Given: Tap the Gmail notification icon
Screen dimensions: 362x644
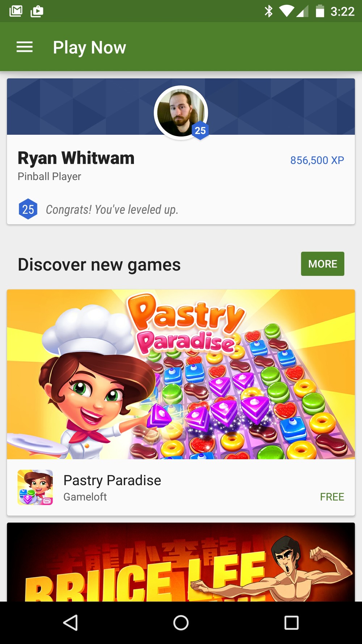Looking at the screenshot, I should (x=16, y=11).
